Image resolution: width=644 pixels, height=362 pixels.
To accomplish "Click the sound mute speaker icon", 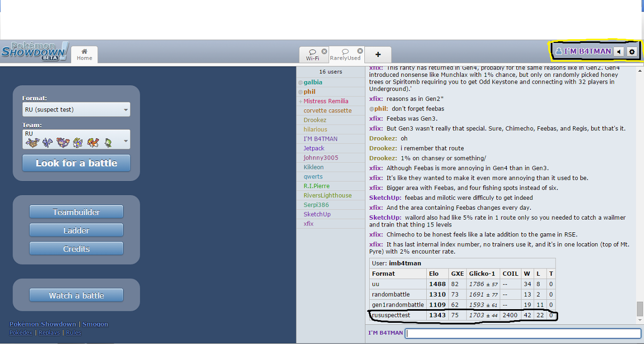I will (619, 52).
